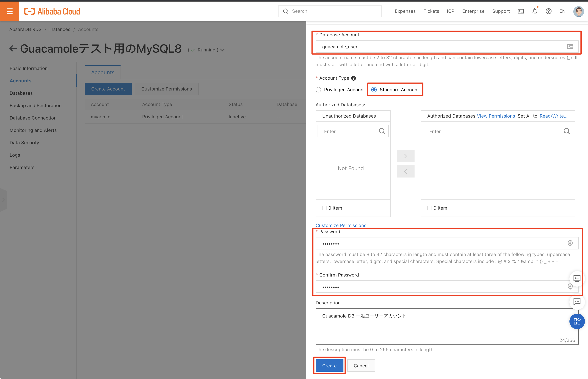Move selected databases left with arrow button
This screenshot has height=379, width=588.
[x=405, y=171]
